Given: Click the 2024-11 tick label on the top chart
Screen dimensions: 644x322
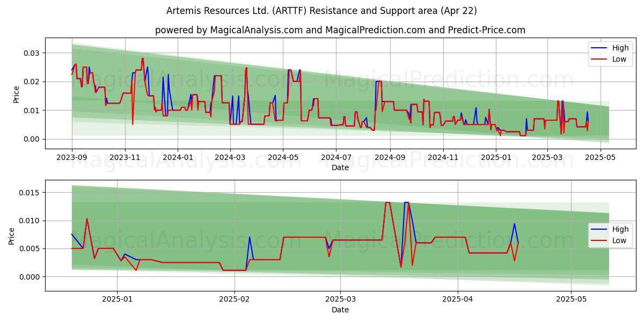Looking at the screenshot, I should [x=443, y=157].
